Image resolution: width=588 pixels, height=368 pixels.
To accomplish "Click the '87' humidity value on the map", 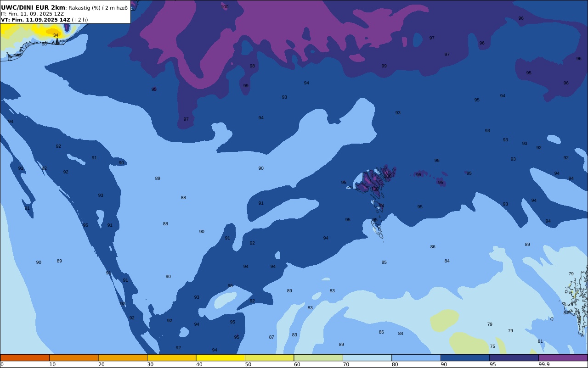I will point(271,337).
